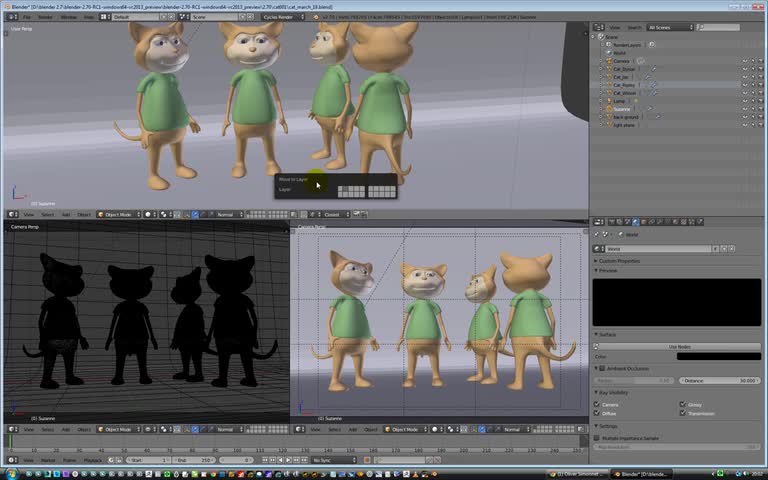Toggle render camera icon for light plane
Image resolution: width=768 pixels, height=480 pixels.
pyautogui.click(x=761, y=125)
